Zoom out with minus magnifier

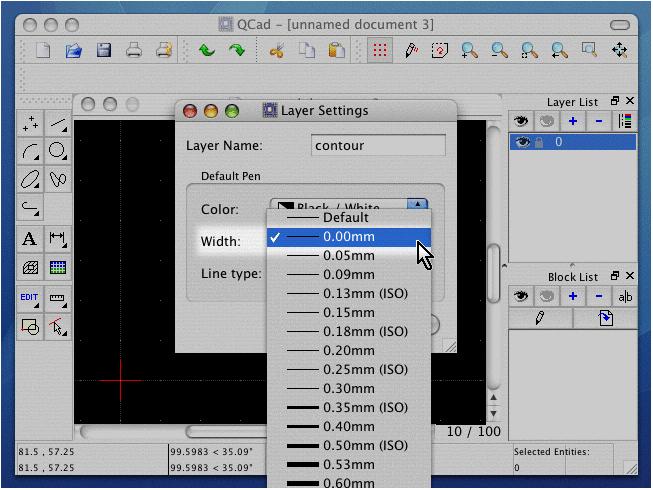click(x=499, y=50)
